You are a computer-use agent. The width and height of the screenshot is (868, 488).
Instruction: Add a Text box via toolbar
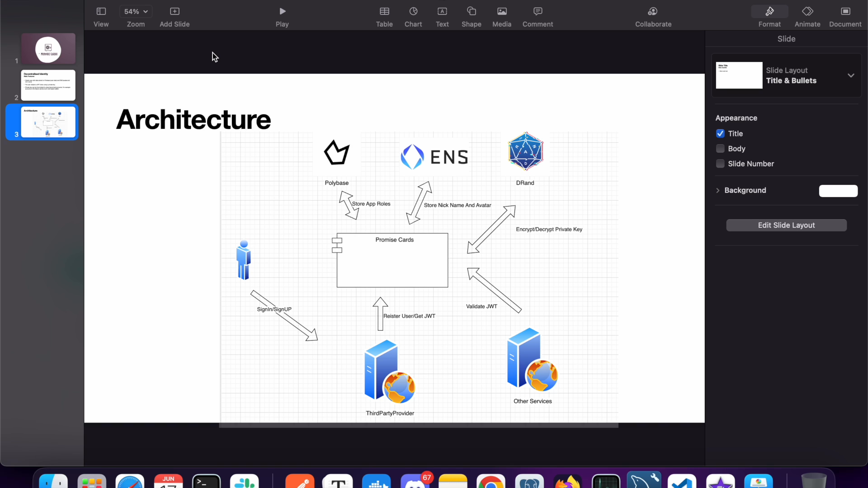[442, 12]
